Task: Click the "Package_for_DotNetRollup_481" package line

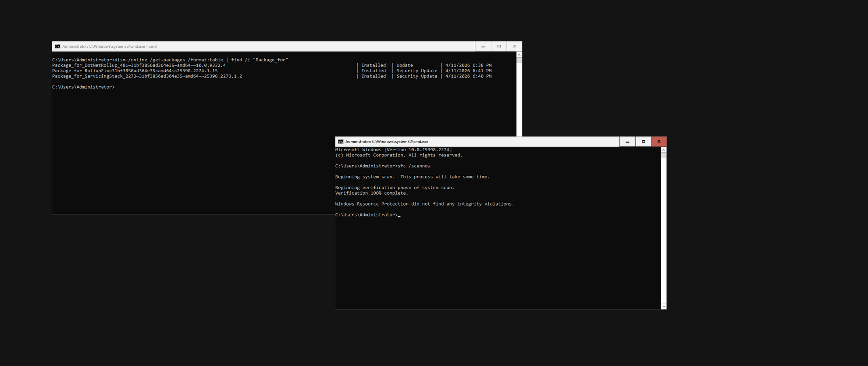Action: click(139, 65)
